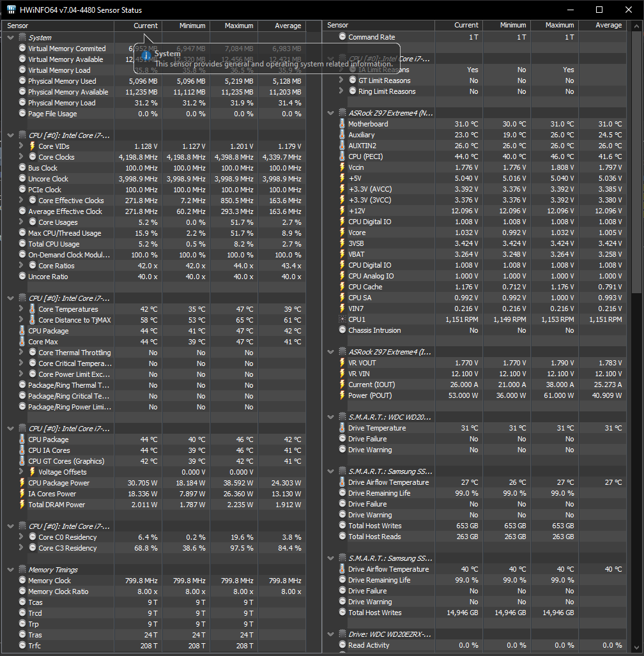Collapse the S.M.A.R.T.: WDC WD20... group
This screenshot has width=644, height=656.
330,417
